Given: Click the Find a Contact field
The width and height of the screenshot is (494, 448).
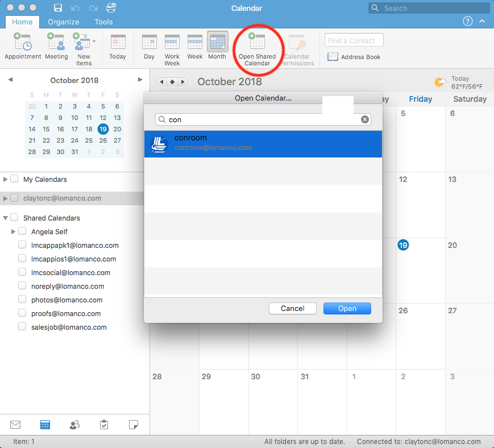Looking at the screenshot, I should click(354, 40).
